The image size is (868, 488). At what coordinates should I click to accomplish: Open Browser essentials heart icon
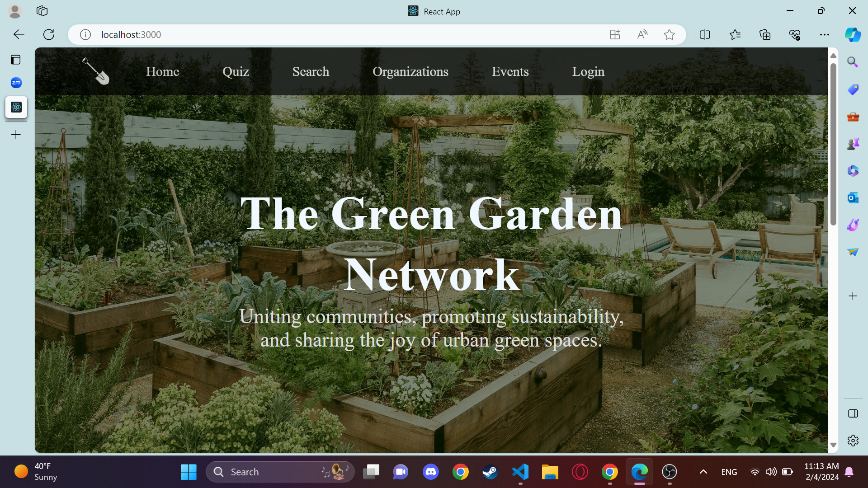pyautogui.click(x=795, y=35)
